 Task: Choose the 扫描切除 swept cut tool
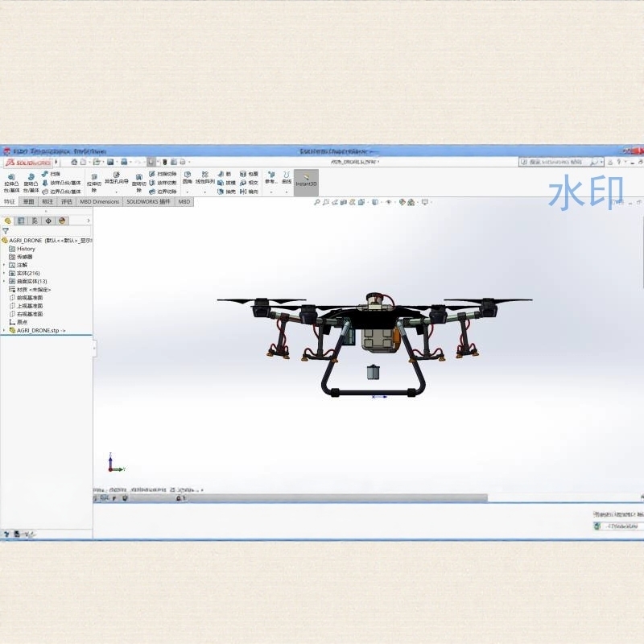click(163, 174)
